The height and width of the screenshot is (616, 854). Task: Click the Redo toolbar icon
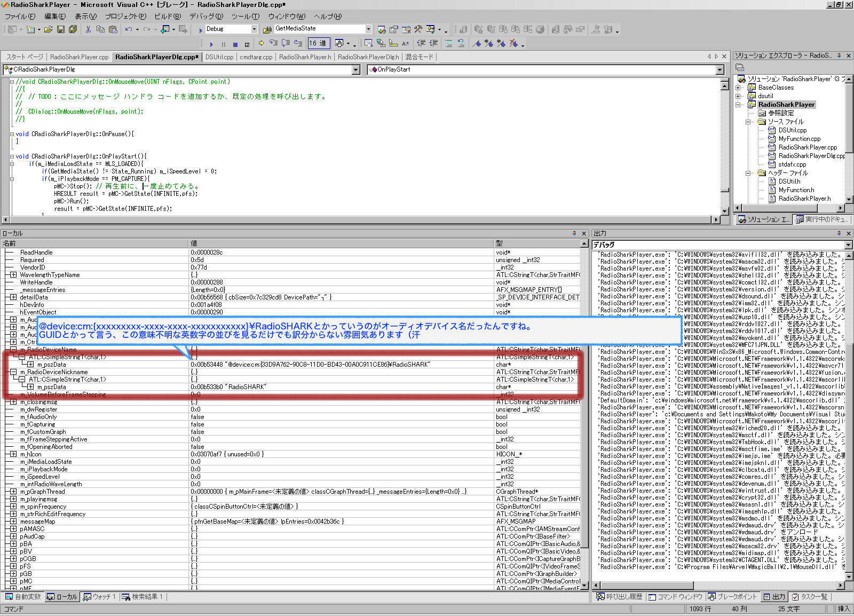click(x=147, y=29)
